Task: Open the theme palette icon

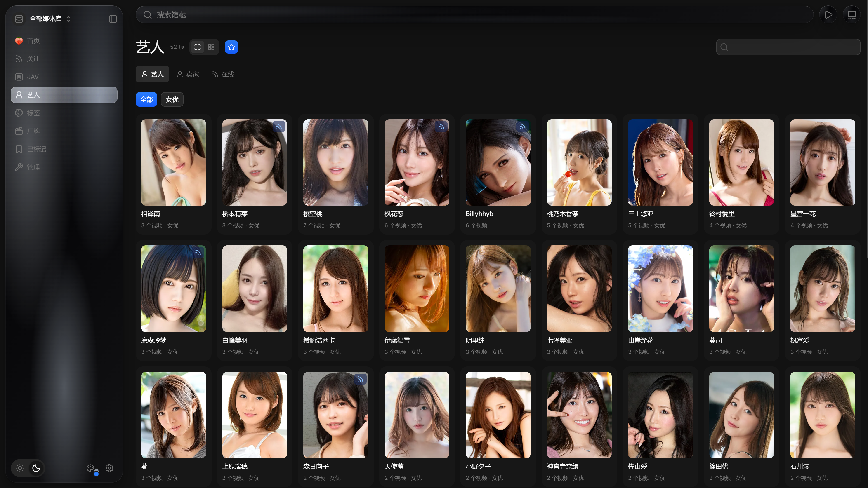Action: click(91, 468)
